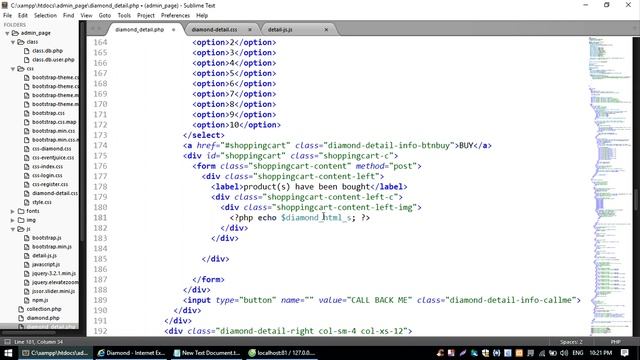The image size is (640, 360).
Task: Open css-login.css in the sidebar
Action: (47, 176)
